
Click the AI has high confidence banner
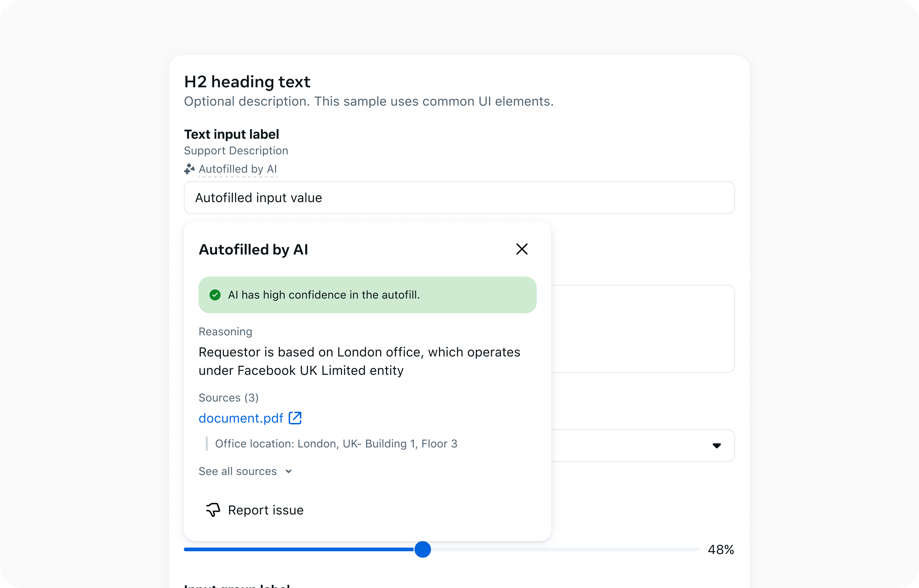(367, 294)
